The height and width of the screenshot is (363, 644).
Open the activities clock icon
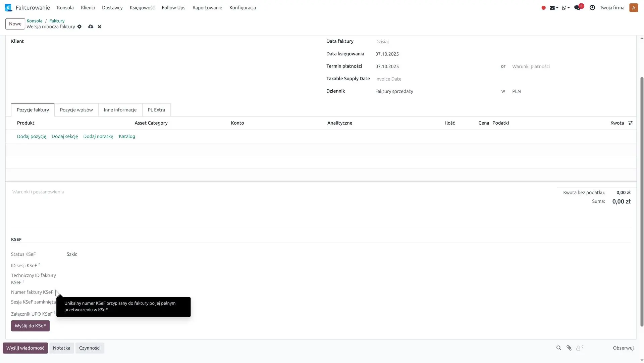592,8
